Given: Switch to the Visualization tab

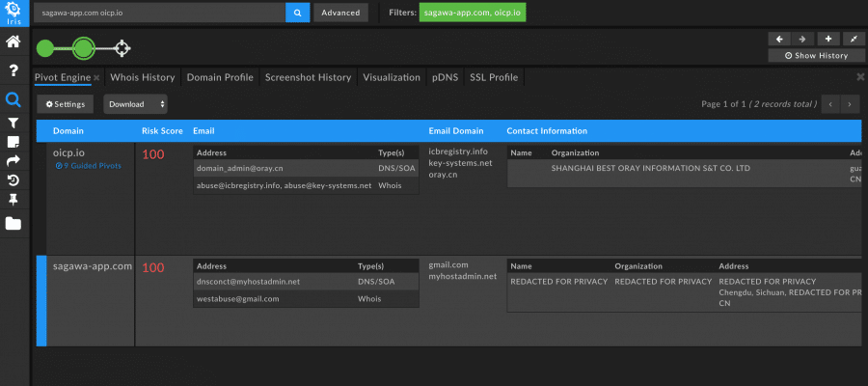Looking at the screenshot, I should tap(392, 77).
